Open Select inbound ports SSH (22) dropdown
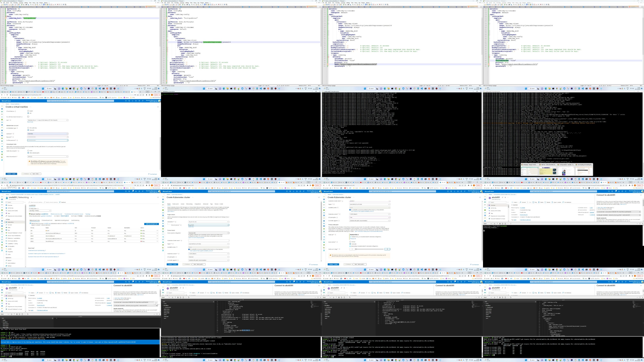 [47, 157]
